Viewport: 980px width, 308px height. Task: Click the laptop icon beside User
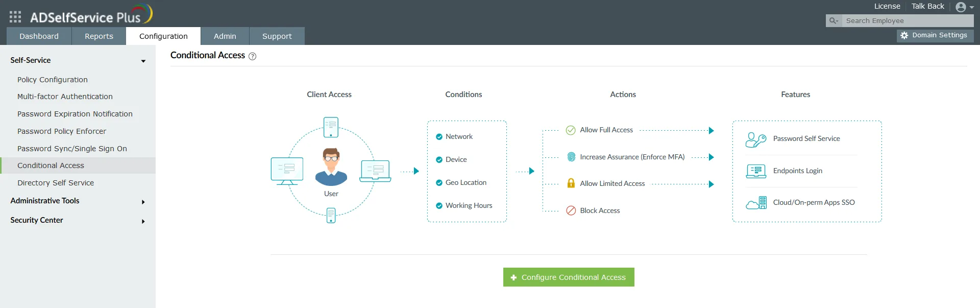(x=375, y=171)
